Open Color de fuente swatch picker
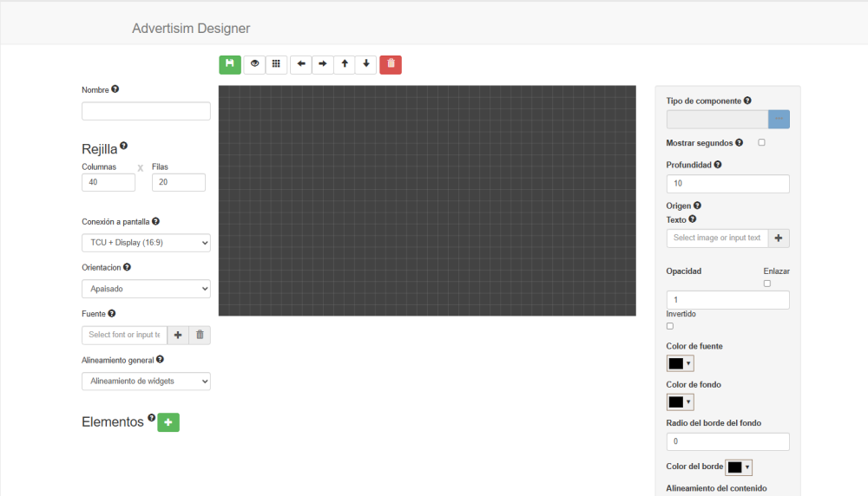The width and height of the screenshot is (868, 496). click(x=680, y=363)
